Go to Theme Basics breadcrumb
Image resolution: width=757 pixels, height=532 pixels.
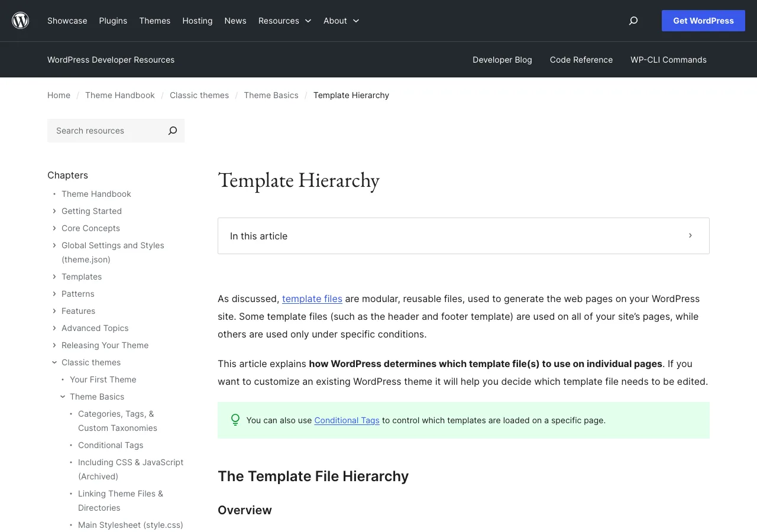[x=271, y=95]
